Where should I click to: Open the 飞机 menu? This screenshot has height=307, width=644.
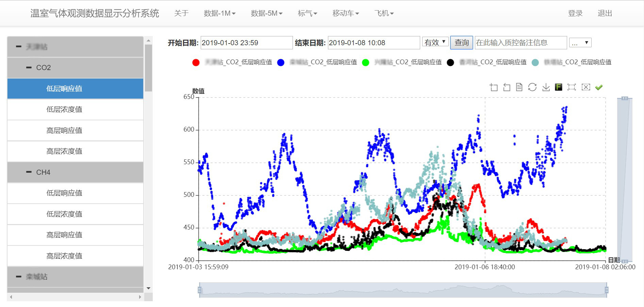[384, 13]
